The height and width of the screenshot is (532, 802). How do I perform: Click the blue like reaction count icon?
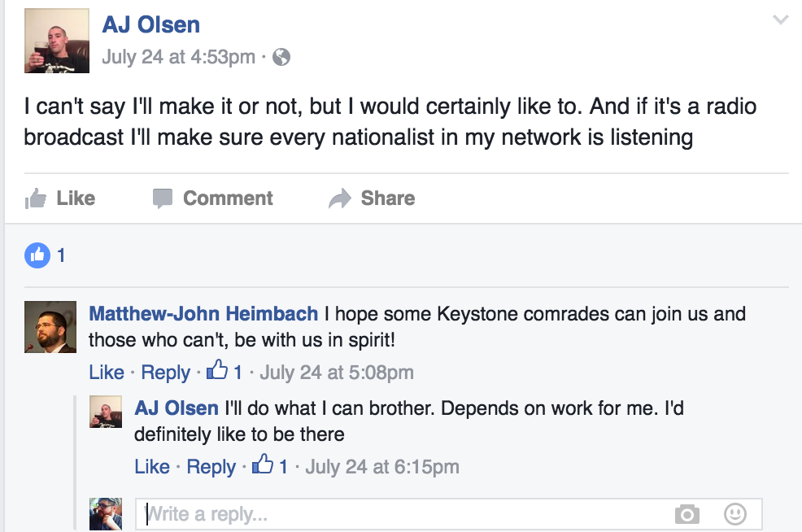37,255
